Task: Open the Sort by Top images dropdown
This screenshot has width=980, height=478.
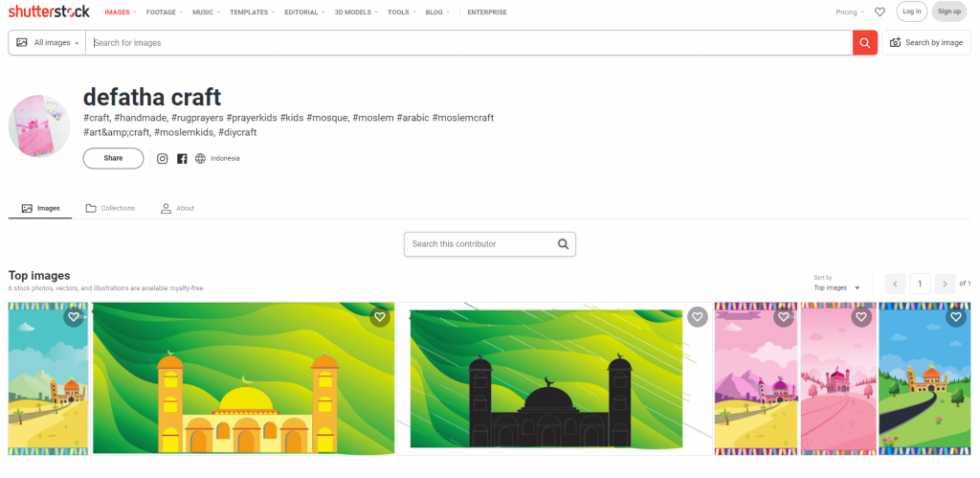Action: click(836, 287)
